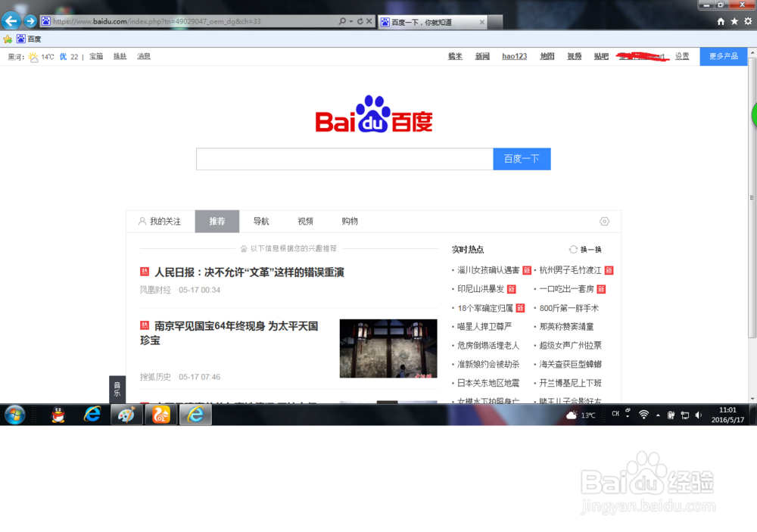Click the 更多产品 button
This screenshot has height=532, width=757.
pyautogui.click(x=723, y=57)
